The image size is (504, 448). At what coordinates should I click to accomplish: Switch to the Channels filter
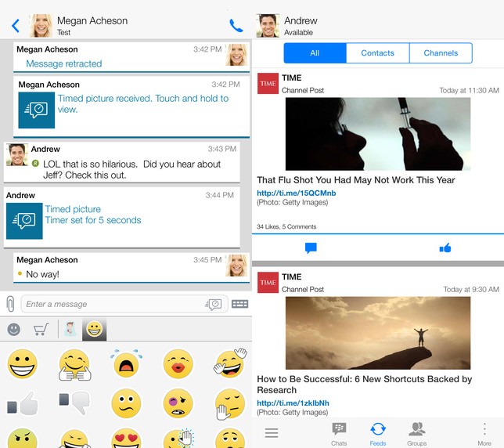click(x=441, y=53)
